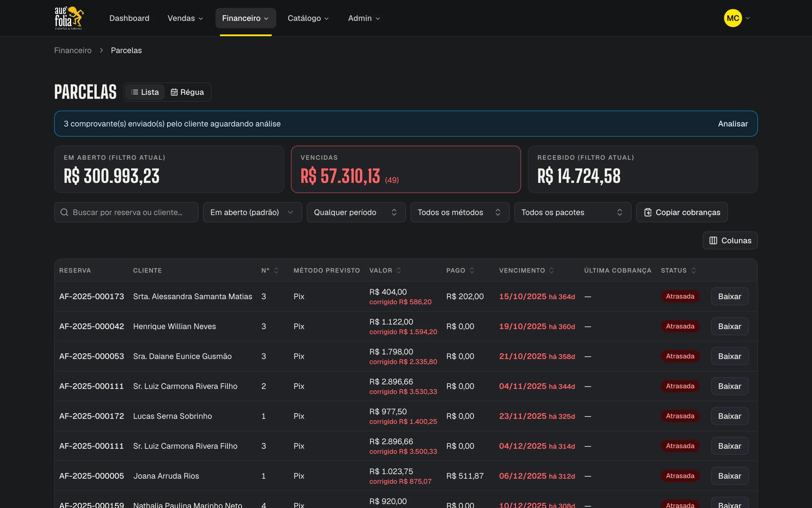Click the Colunas columns icon

point(713,240)
